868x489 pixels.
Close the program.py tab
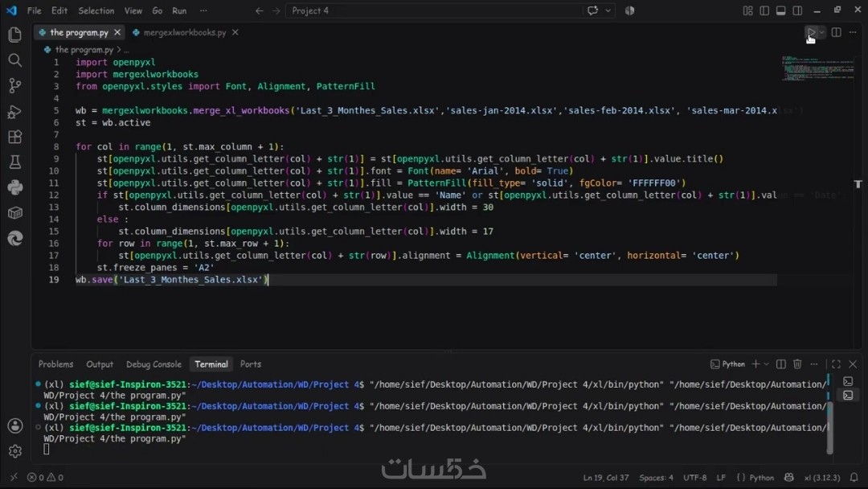[x=117, y=32]
